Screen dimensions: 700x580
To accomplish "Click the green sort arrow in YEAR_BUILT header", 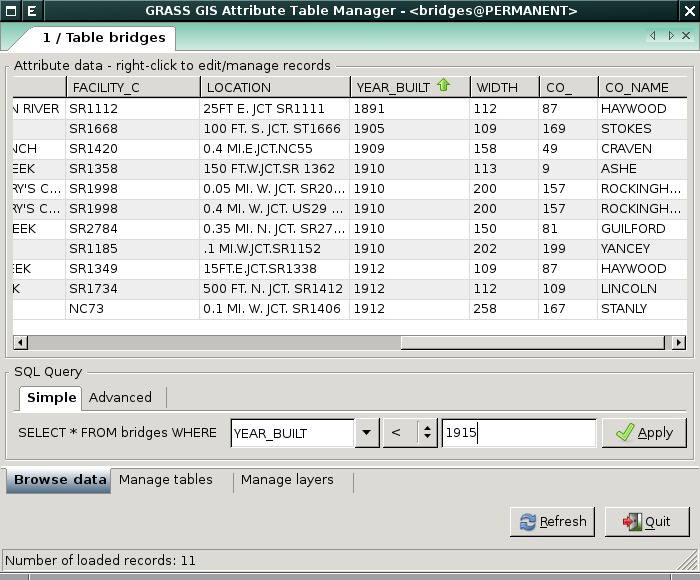I will [443, 85].
